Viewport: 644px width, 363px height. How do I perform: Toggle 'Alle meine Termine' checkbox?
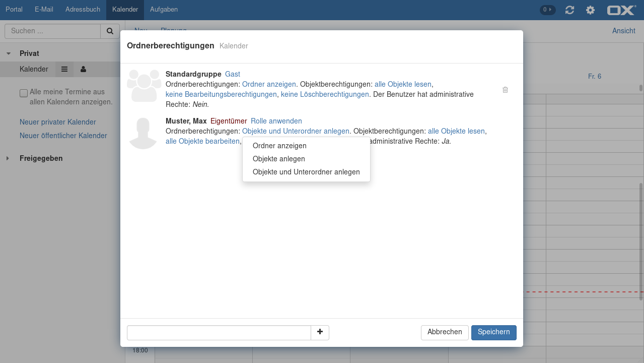24,93
